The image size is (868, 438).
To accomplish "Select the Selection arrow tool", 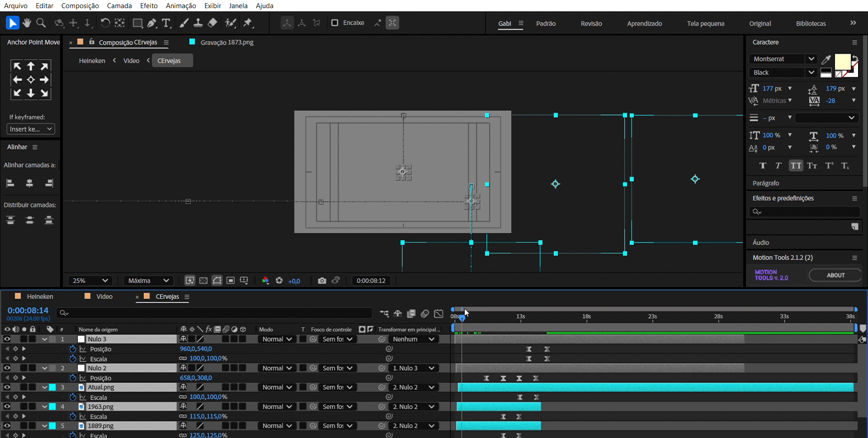I will (12, 23).
